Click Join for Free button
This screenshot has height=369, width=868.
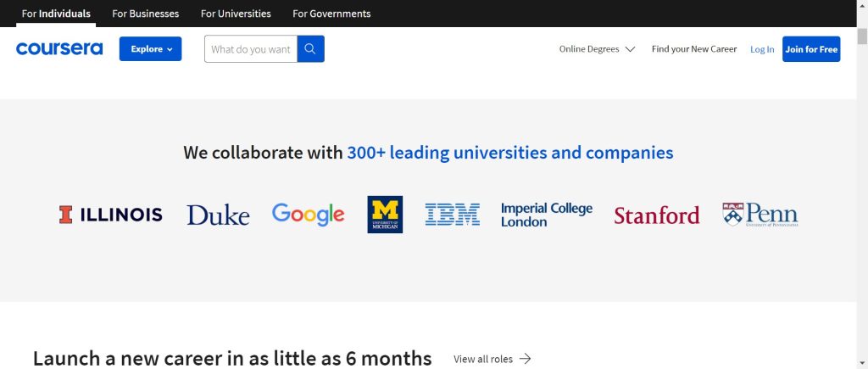pos(810,49)
